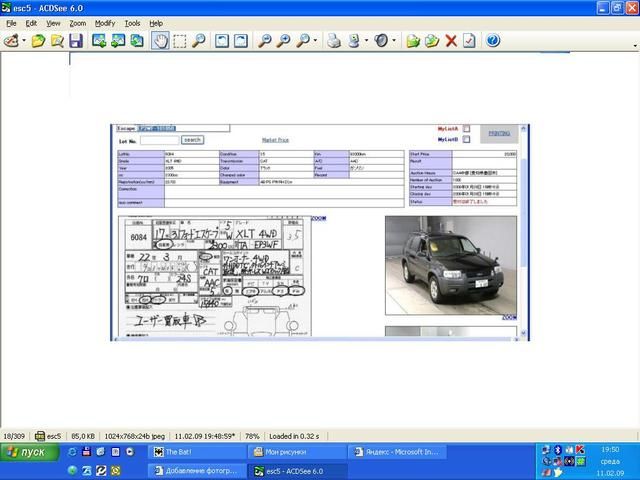Switch to 'Добавление фотогр...' taskbar window
The width and height of the screenshot is (640, 480).
(197, 471)
